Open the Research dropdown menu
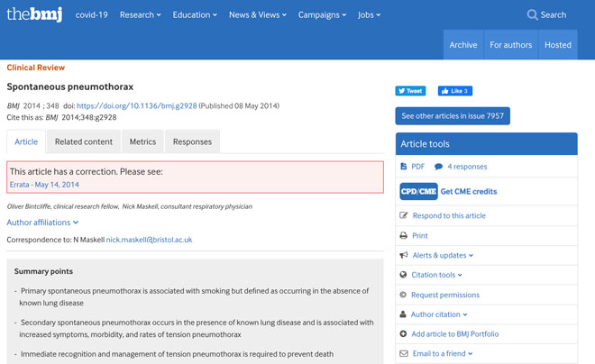This screenshot has height=364, width=595. pos(140,14)
